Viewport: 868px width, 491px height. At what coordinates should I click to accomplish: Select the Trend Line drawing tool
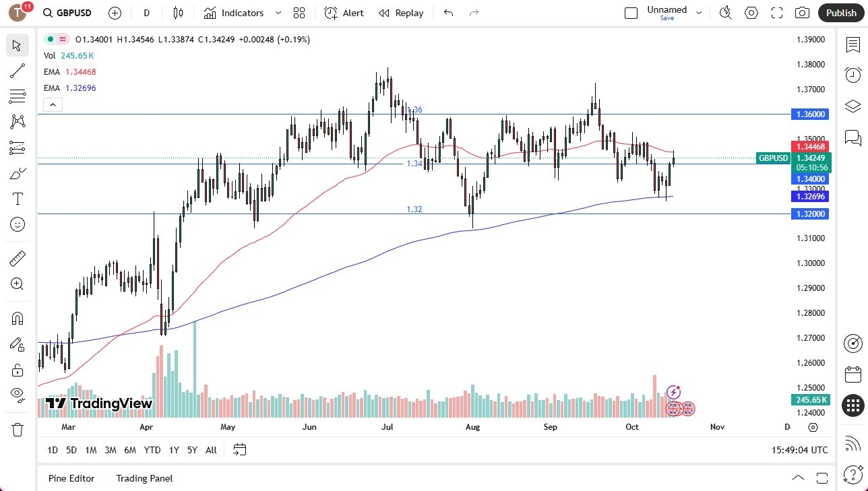point(18,71)
